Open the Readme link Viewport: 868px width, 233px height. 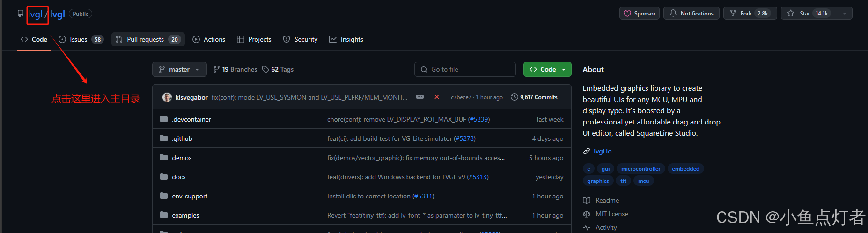[x=601, y=200]
